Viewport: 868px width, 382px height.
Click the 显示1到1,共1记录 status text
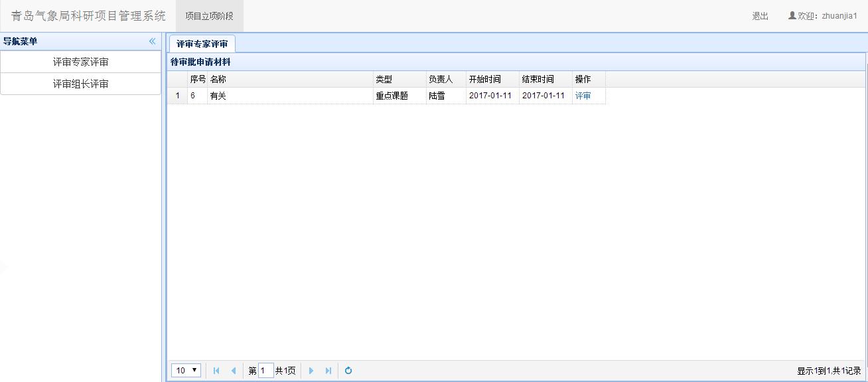829,371
